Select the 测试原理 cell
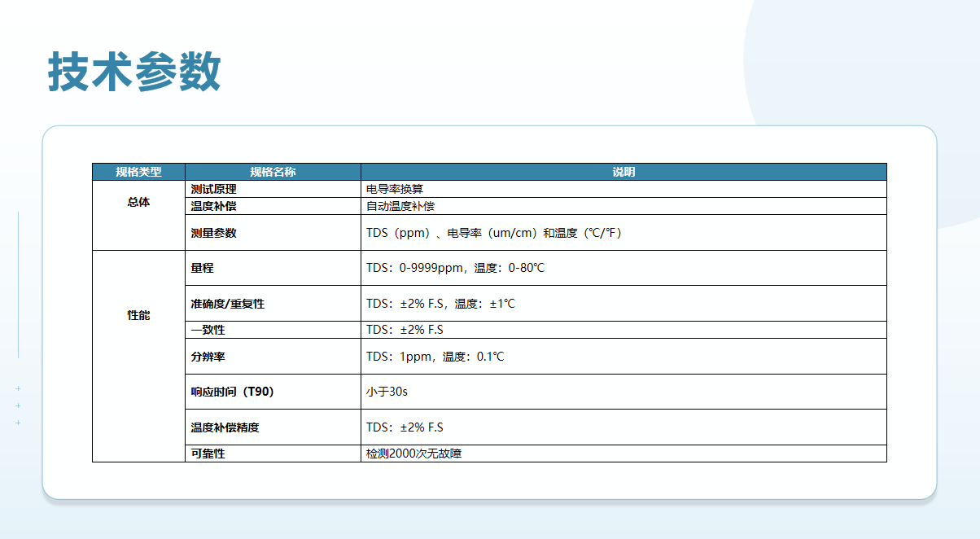The height and width of the screenshot is (539, 980). click(273, 189)
